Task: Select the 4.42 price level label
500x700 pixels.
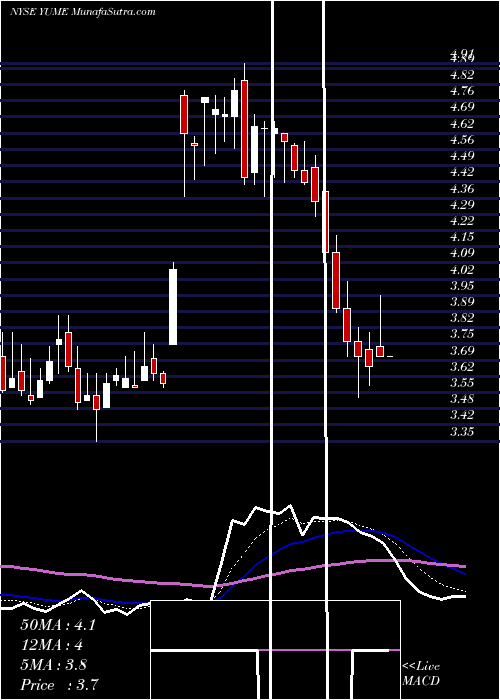Action: click(x=462, y=172)
